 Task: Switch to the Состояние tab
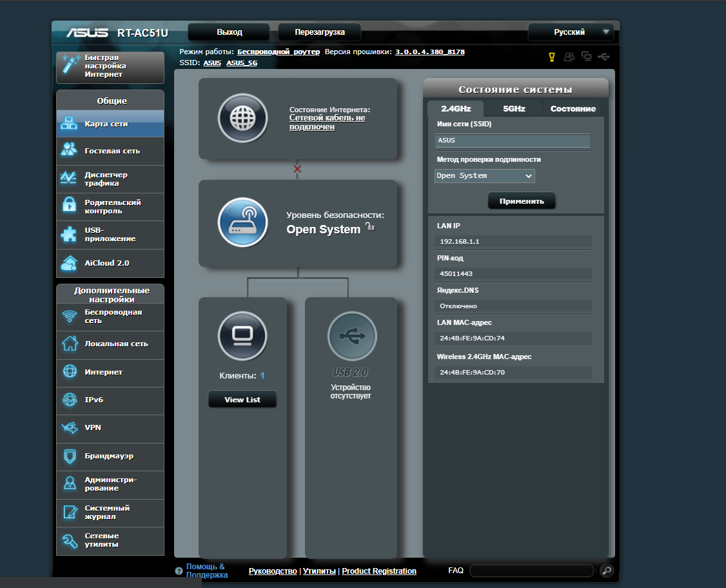(x=573, y=108)
